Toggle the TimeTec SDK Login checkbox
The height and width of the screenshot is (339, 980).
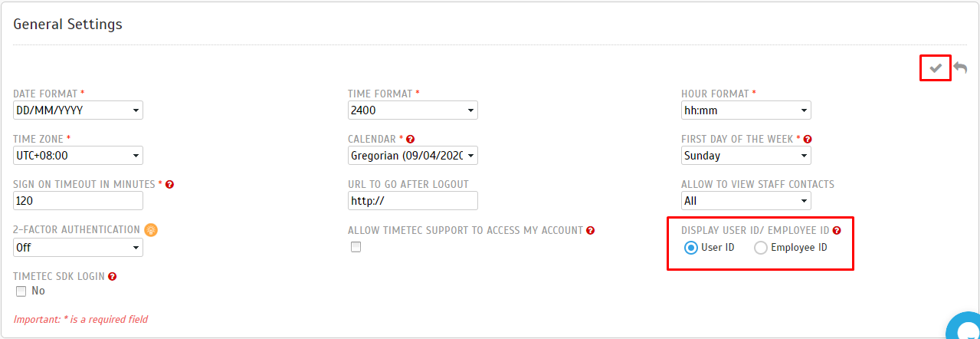21,291
